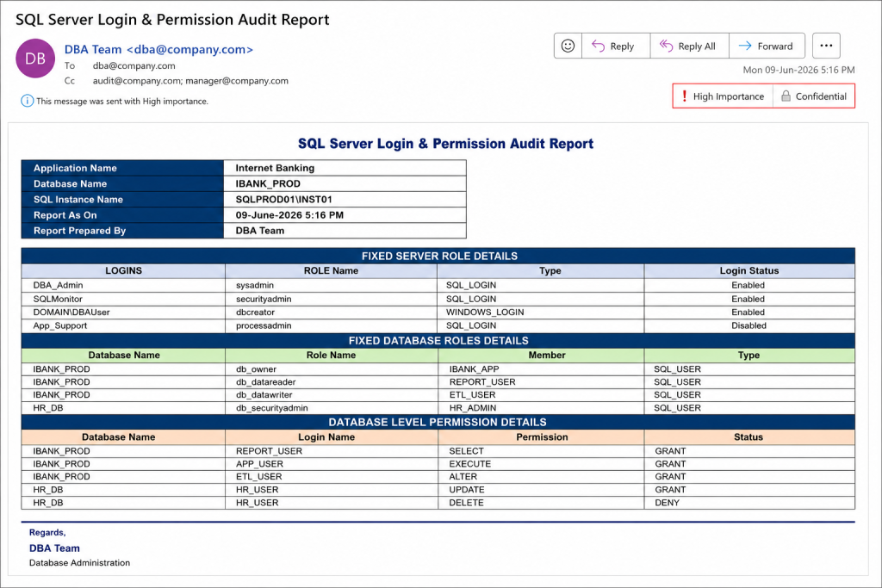Screen dimensions: 882x588
Task: Select the UPDATE permission cell
Action: [541, 490]
